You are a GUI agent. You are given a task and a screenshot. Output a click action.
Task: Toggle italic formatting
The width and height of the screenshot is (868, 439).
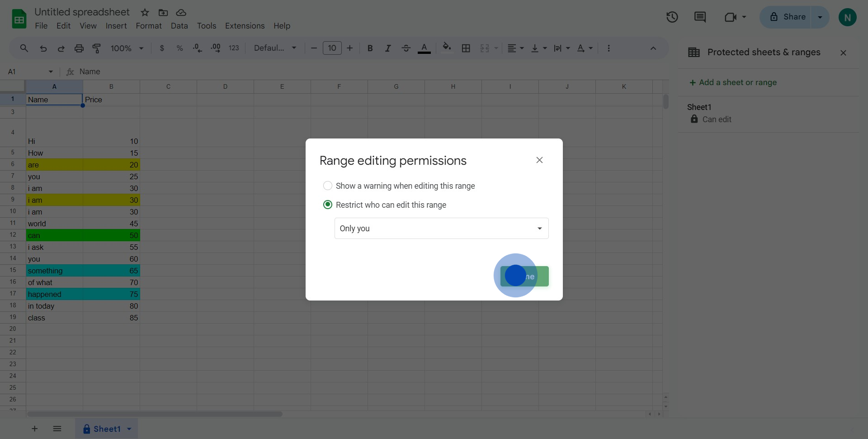388,48
